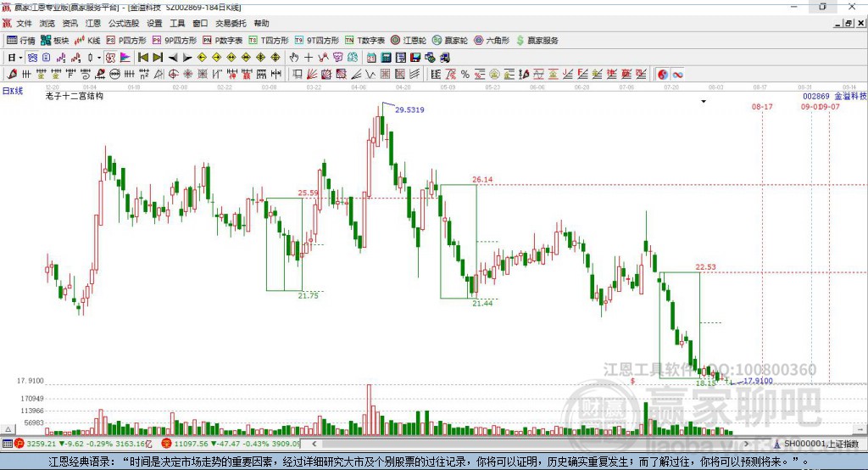Click the 21.75 green price label
Image resolution: width=868 pixels, height=470 pixels.
pyautogui.click(x=309, y=295)
